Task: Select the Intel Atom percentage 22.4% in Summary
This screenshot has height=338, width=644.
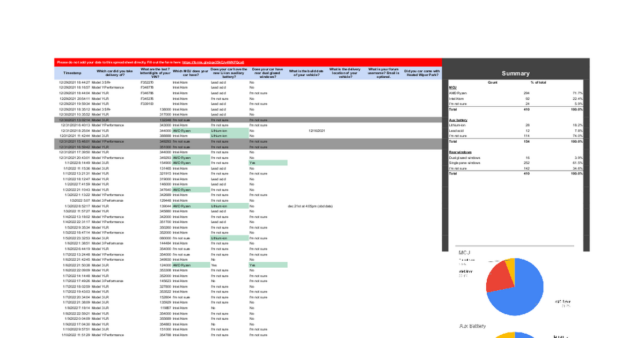Action: click(577, 98)
